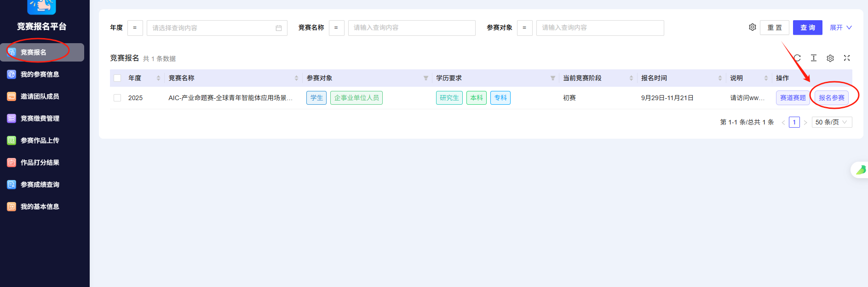Click the 赛道赛题 button

(x=793, y=98)
